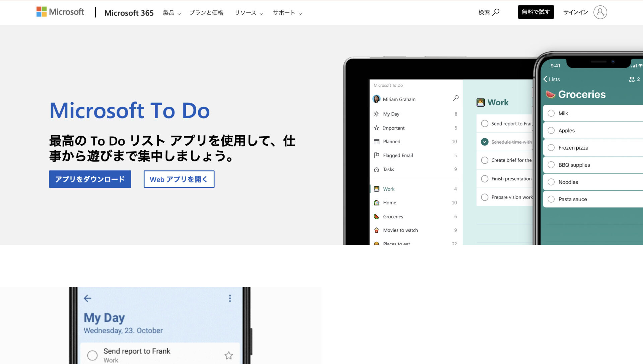Uncheck the completed Schedule time task
The image size is (643, 364).
tap(485, 142)
